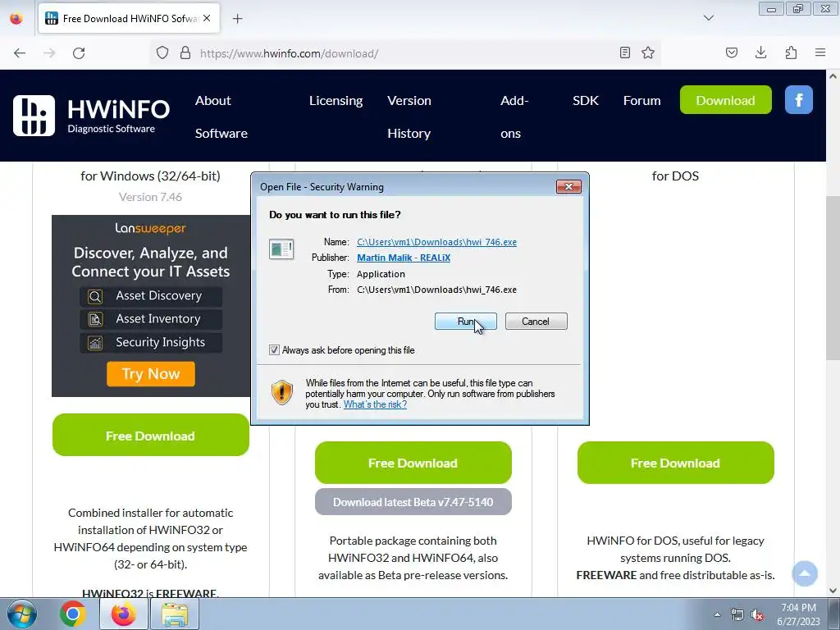
Task: Click scrollbar up arrow
Action: (833, 76)
